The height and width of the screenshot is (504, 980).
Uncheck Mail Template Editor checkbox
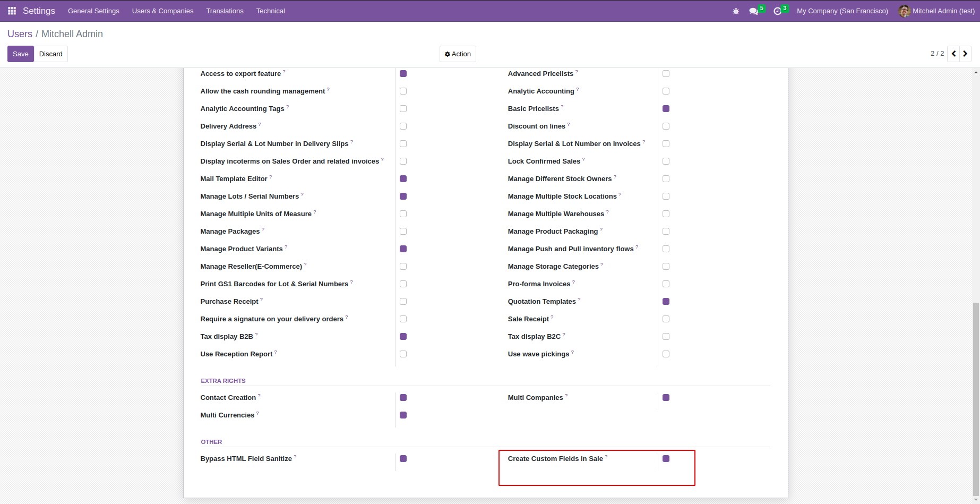click(403, 179)
